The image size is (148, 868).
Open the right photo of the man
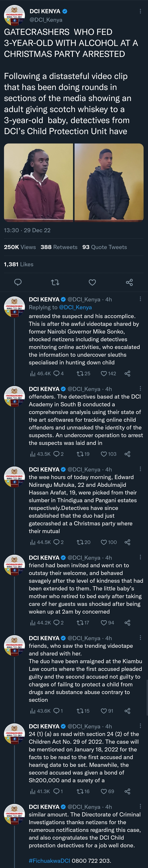click(x=109, y=182)
